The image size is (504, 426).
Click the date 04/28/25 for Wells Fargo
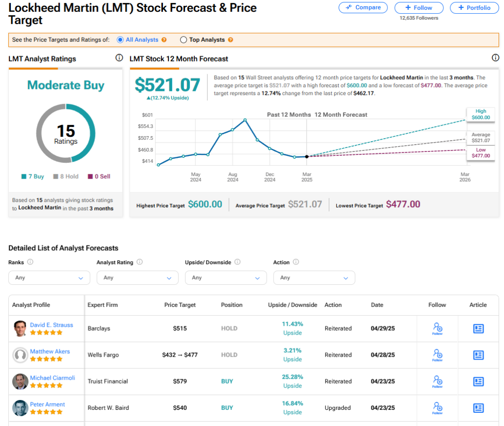[383, 355]
